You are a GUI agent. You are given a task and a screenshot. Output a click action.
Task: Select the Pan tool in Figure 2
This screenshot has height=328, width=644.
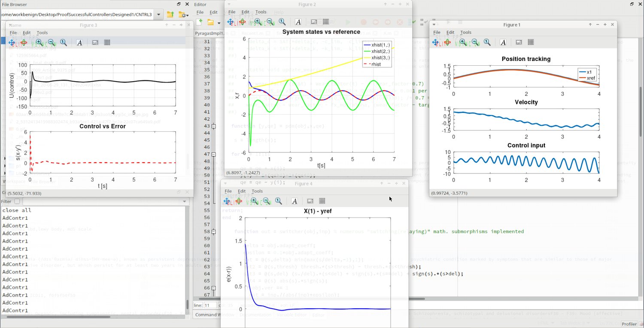coord(230,22)
